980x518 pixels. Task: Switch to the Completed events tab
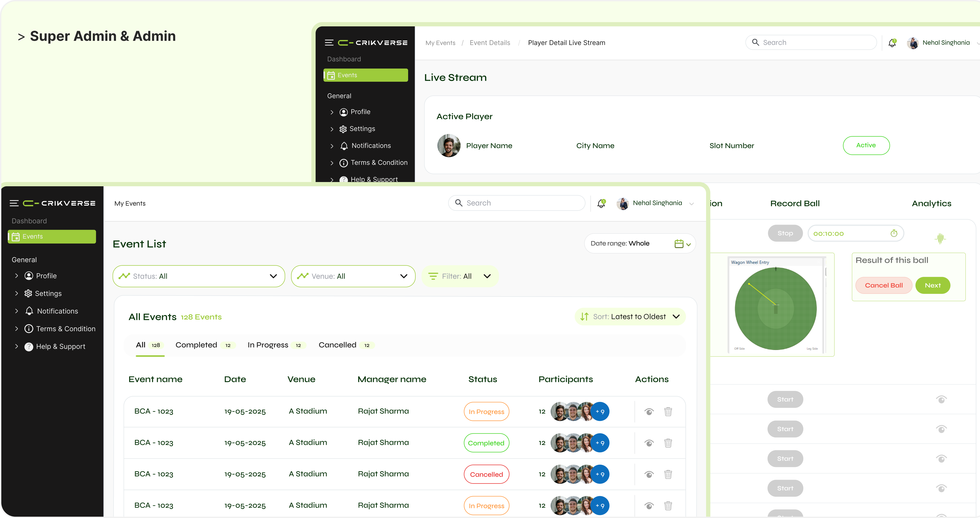(x=196, y=345)
